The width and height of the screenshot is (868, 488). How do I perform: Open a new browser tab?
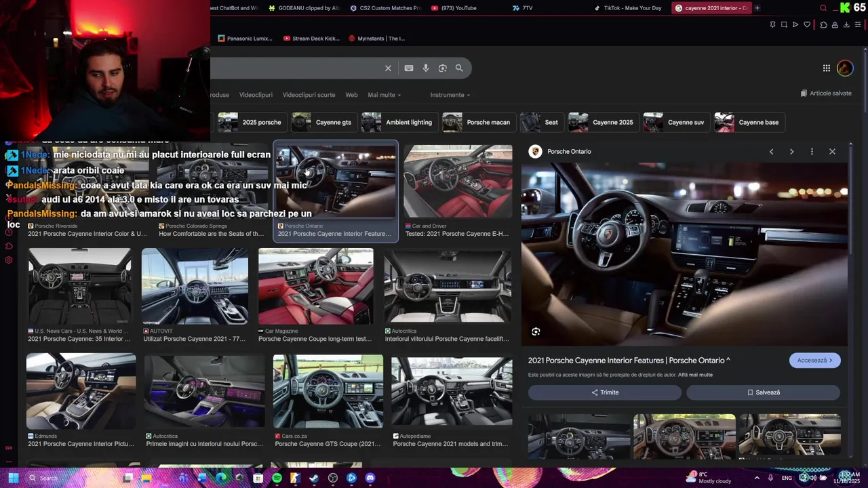[x=757, y=8]
